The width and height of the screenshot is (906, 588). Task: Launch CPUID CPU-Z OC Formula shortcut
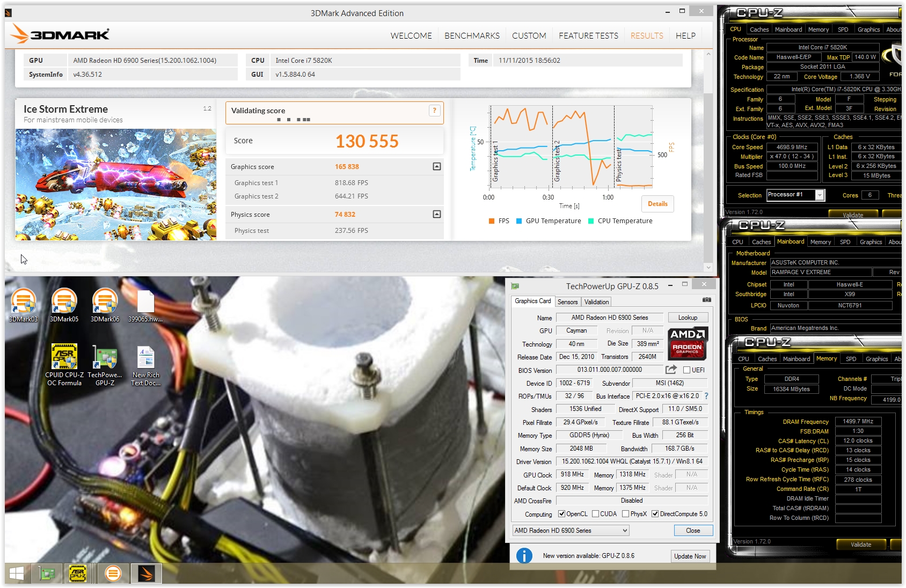point(64,365)
